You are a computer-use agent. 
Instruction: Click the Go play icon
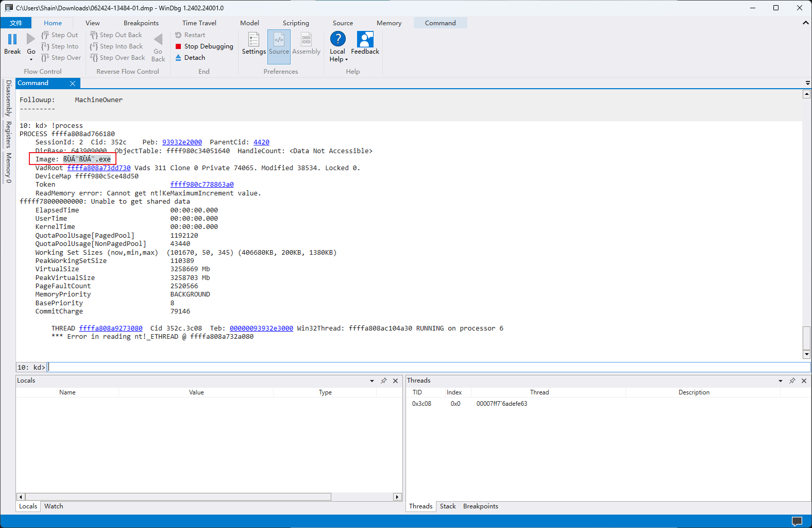point(31,39)
